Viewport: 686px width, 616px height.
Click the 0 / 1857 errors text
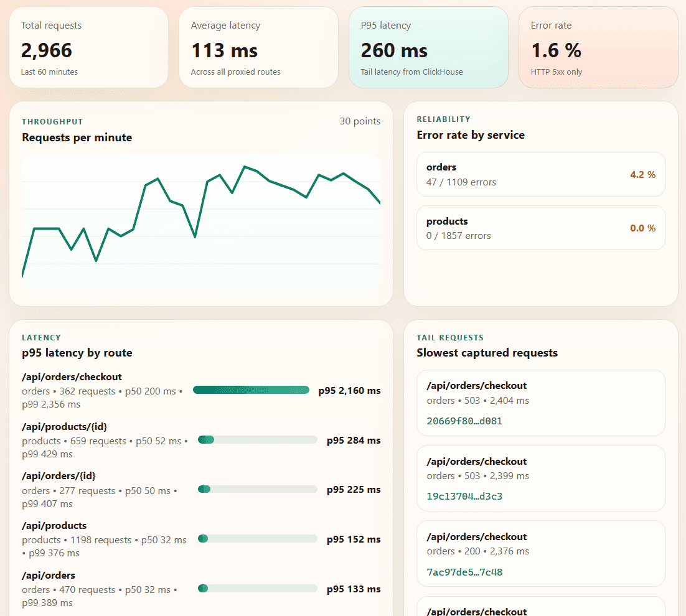(459, 236)
